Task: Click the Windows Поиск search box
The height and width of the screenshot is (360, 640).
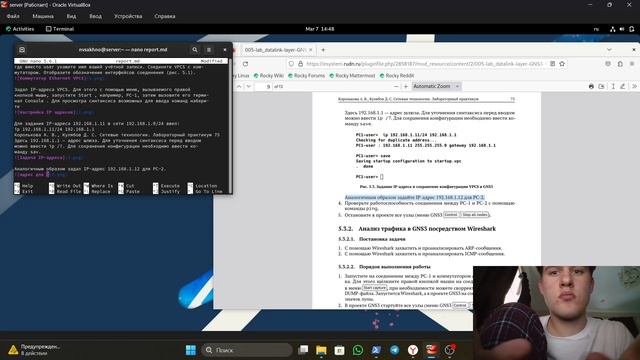Action: click(247, 350)
